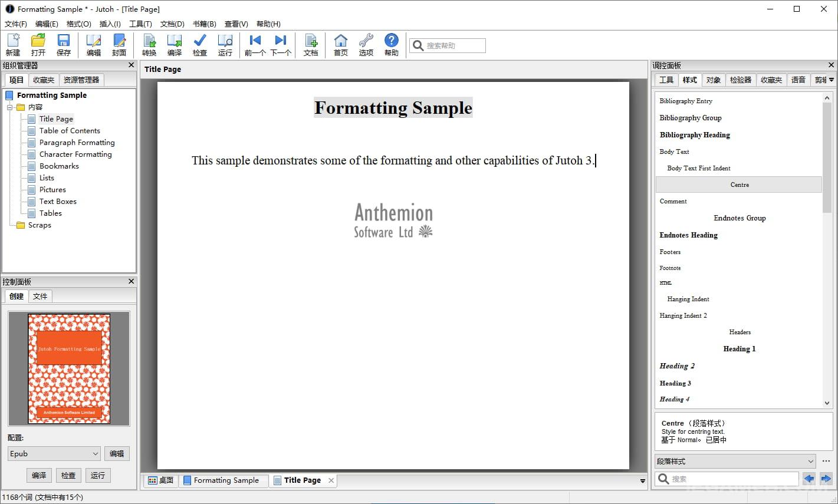Select Table of Contents in project tree
This screenshot has height=504, width=838.
70,131
